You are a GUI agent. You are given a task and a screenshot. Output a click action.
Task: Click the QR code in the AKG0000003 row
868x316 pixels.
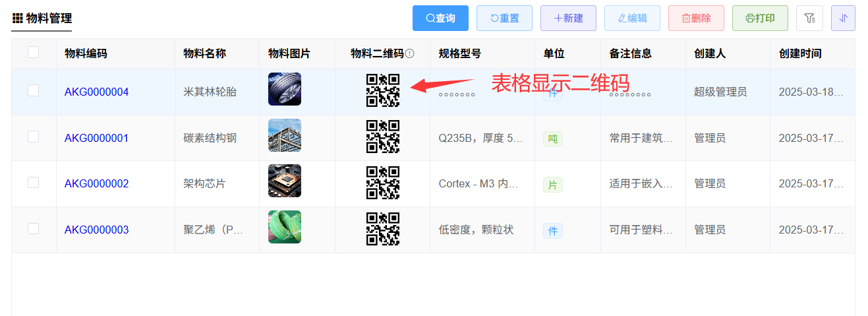coord(382,229)
